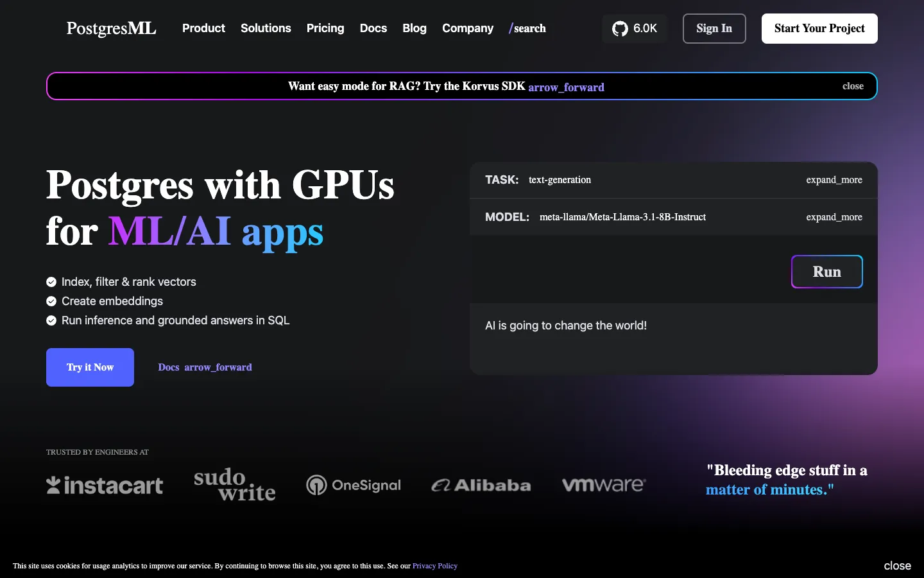The height and width of the screenshot is (578, 924).
Task: Open the Product menu
Action: (x=203, y=28)
